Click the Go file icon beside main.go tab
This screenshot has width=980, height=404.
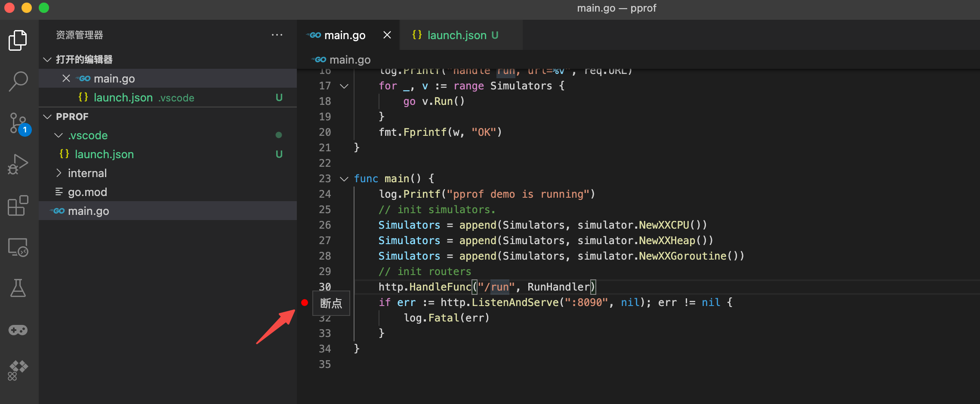314,35
